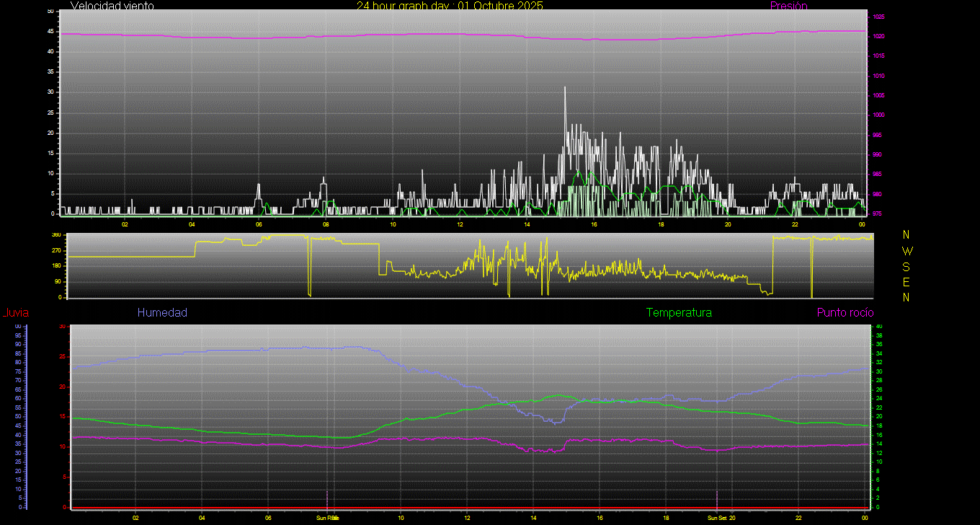Screen dimensions: 980x525
Task: Click the 360 wind direction axis value
Action: (56, 236)
